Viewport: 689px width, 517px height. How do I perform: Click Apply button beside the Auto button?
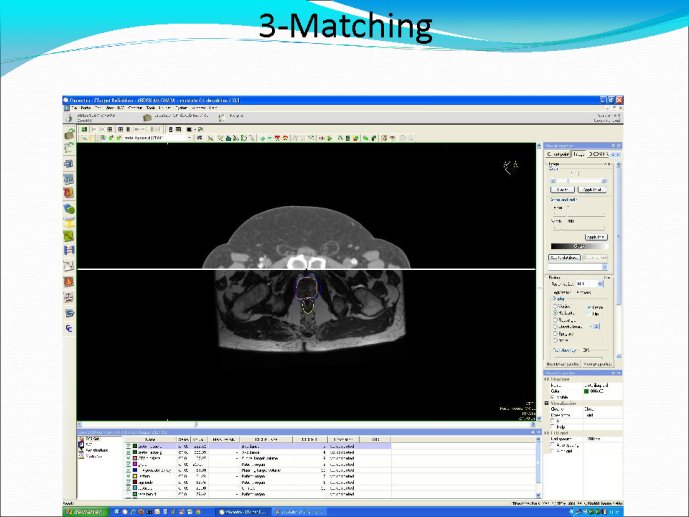[x=592, y=189]
